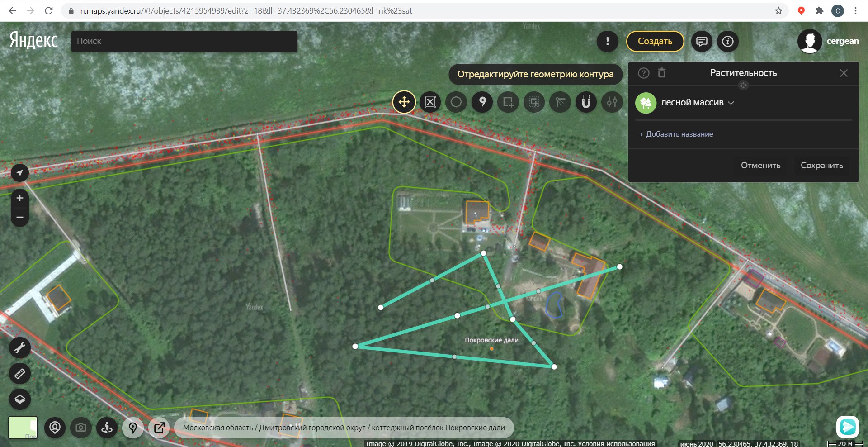Select the ruler measurement tool
The width and height of the screenshot is (868, 447).
20,374
